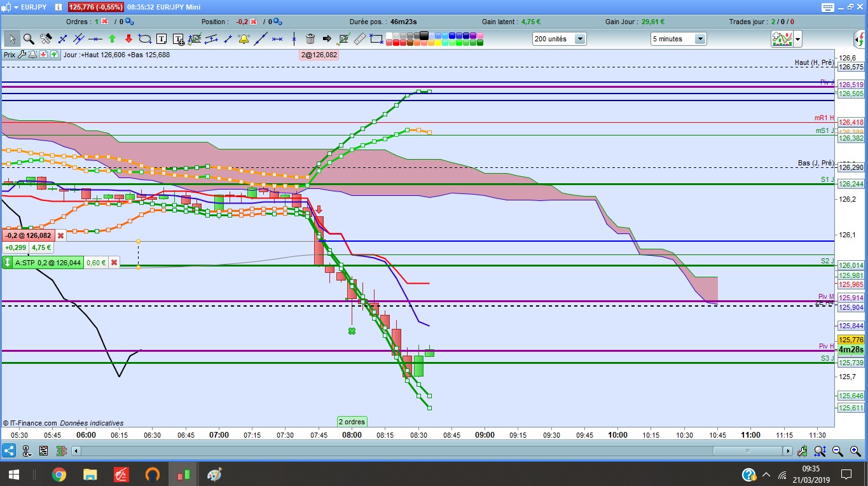Zoom out using minus magnifier icon
Screen dimensions: 868x486
838,451
